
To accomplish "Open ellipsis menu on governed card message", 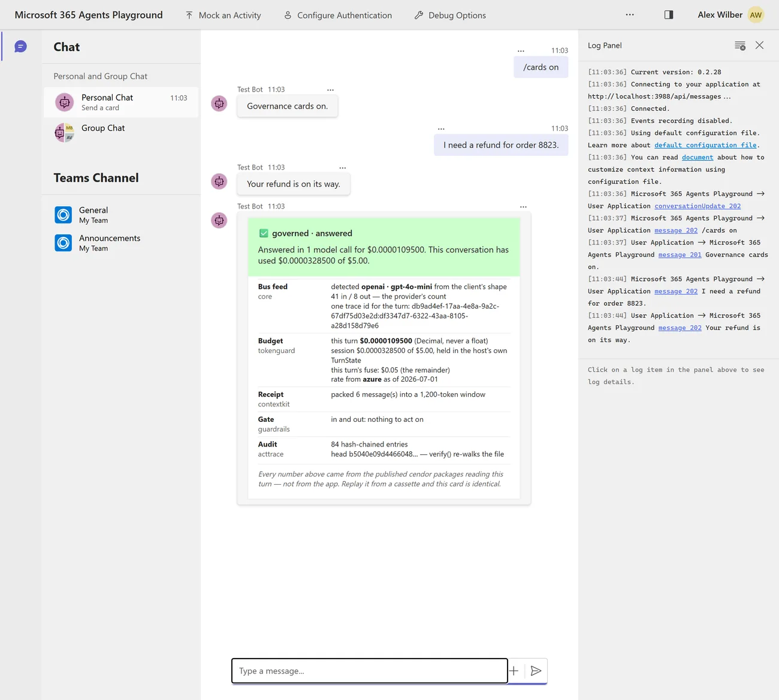I will click(x=523, y=207).
